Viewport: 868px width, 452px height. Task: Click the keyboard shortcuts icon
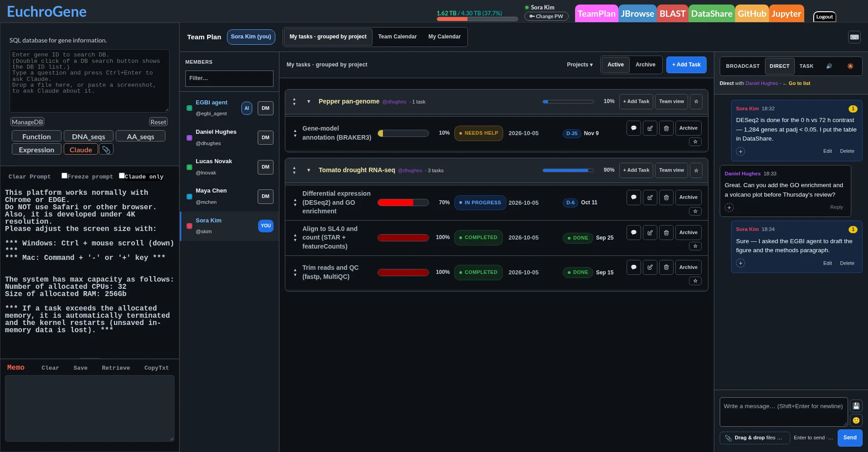pyautogui.click(x=854, y=37)
